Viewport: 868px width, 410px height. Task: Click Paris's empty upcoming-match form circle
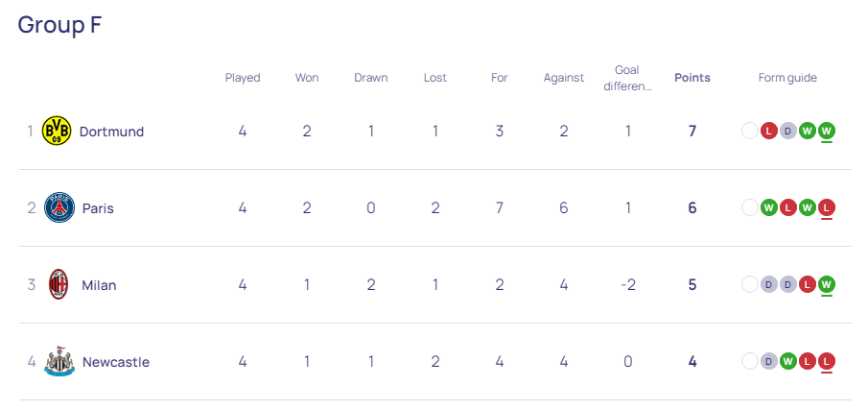pyautogui.click(x=749, y=208)
